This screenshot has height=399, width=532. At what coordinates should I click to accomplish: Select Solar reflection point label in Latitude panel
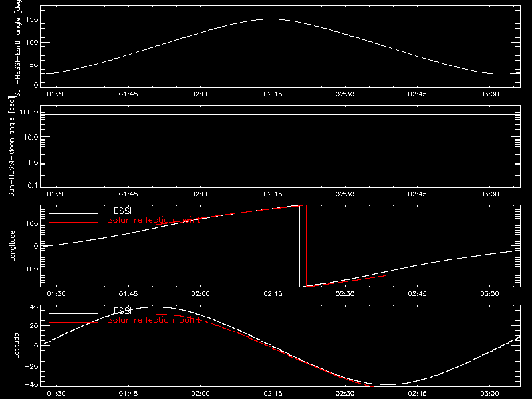(x=154, y=320)
